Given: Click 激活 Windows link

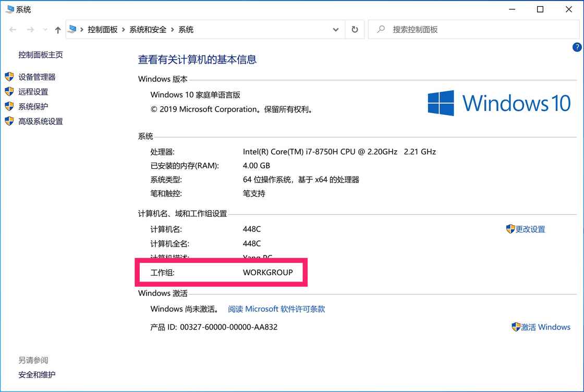Looking at the screenshot, I should pos(545,327).
